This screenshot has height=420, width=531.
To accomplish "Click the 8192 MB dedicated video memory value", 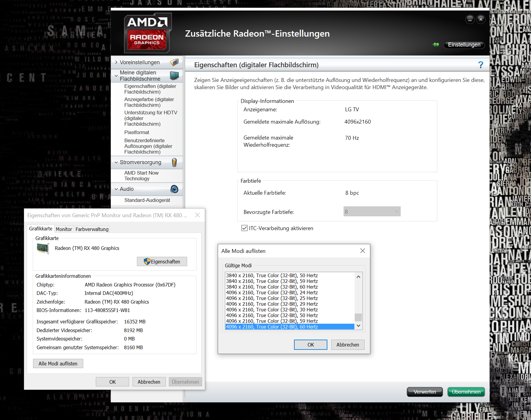I will coord(133,330).
